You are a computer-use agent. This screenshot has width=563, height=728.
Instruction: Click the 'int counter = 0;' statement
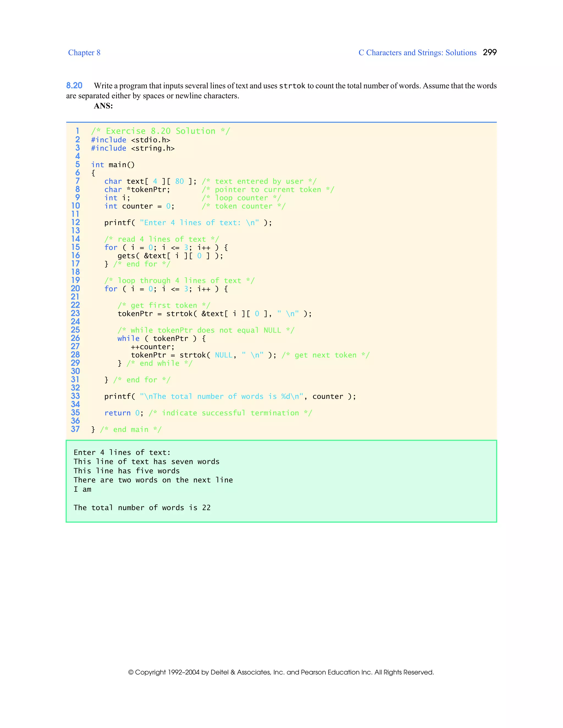pos(139,206)
